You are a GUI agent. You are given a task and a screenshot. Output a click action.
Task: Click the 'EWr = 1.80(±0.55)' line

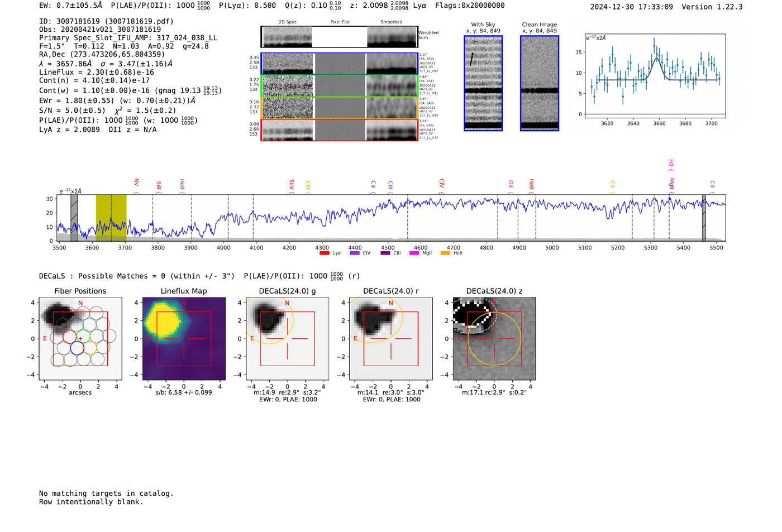pyautogui.click(x=117, y=100)
